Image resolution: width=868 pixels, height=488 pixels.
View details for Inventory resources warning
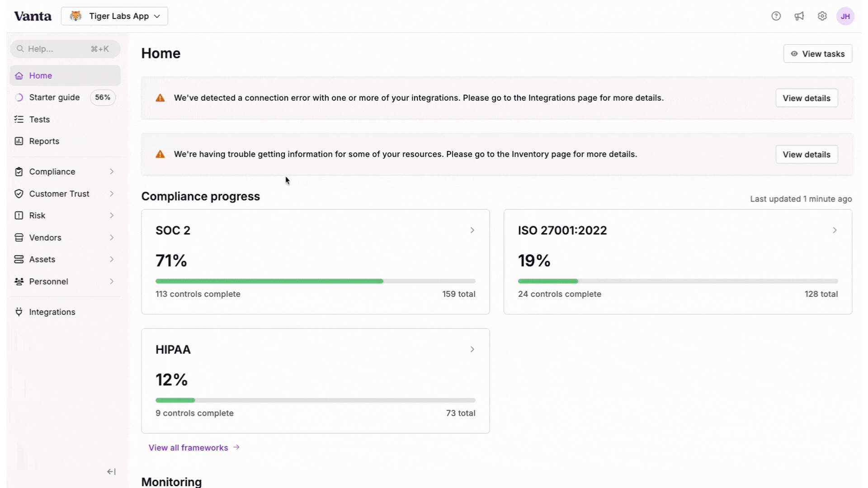point(807,155)
